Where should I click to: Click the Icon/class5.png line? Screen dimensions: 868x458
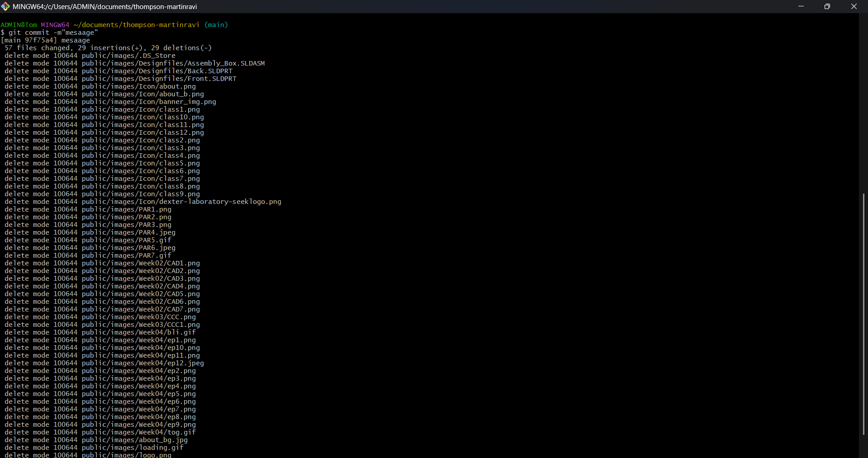click(x=102, y=163)
